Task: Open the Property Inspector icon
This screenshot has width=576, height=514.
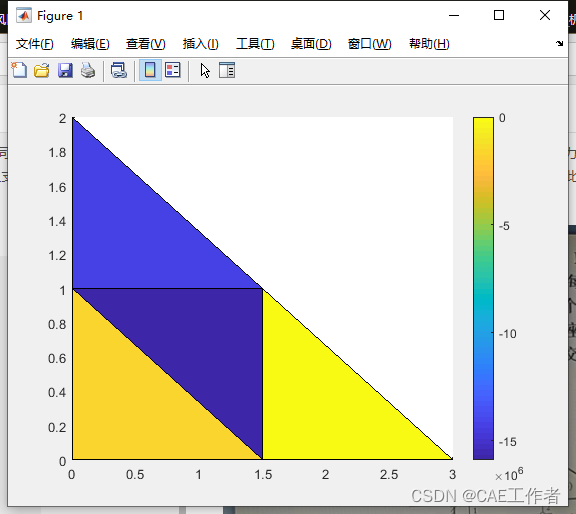Action: pyautogui.click(x=227, y=70)
